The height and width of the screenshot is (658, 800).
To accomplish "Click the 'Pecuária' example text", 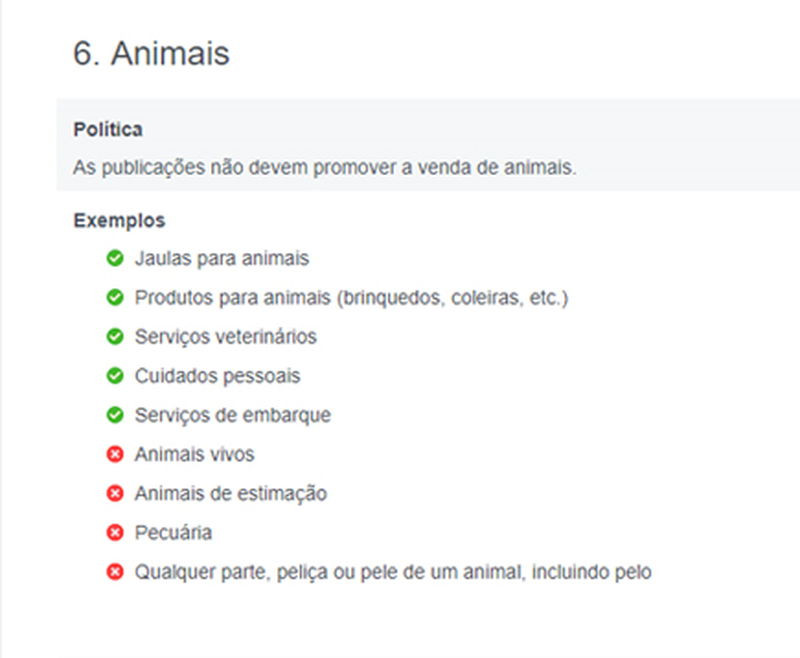I will pyautogui.click(x=173, y=533).
